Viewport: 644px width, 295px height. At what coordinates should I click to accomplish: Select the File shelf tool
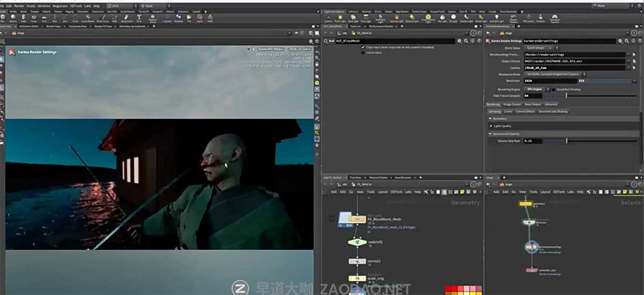click(x=189, y=18)
